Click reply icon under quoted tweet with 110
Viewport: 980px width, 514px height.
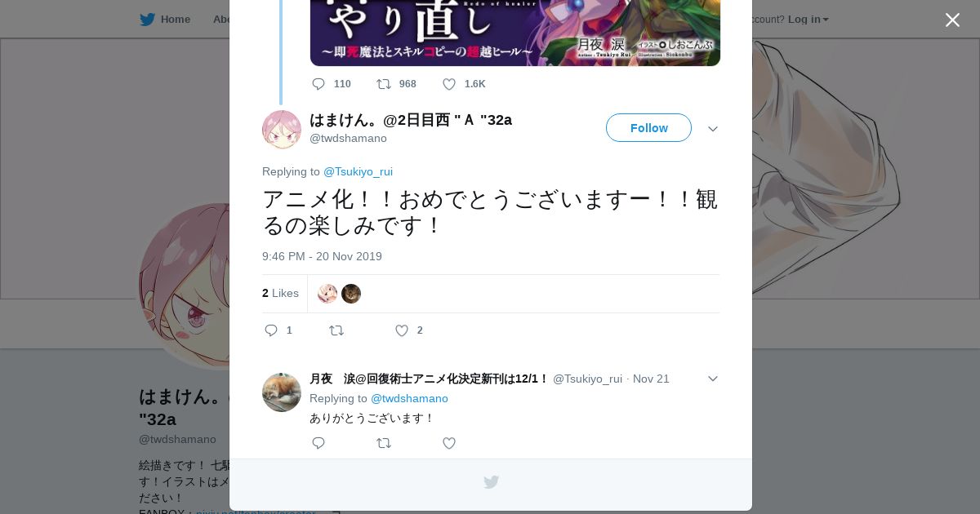click(x=319, y=84)
